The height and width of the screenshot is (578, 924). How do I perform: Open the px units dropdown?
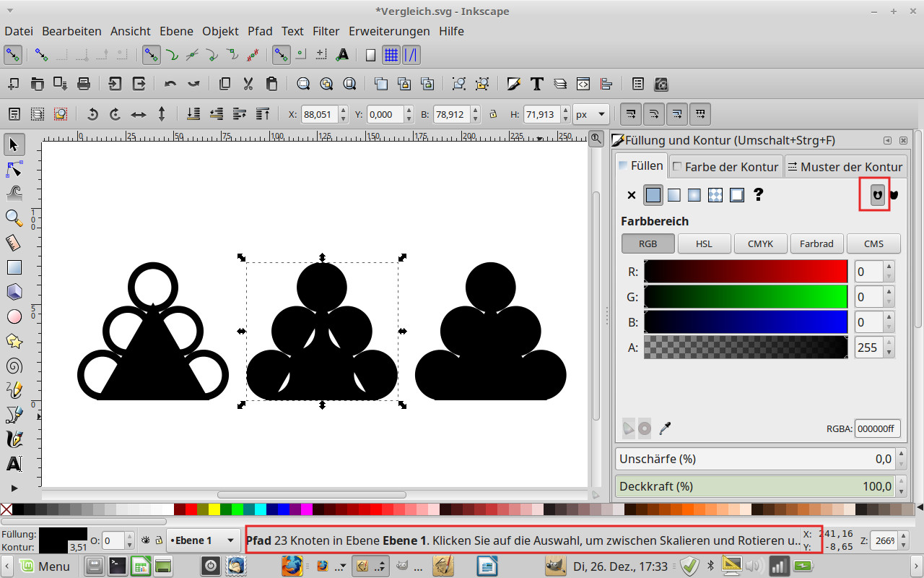[x=591, y=114]
